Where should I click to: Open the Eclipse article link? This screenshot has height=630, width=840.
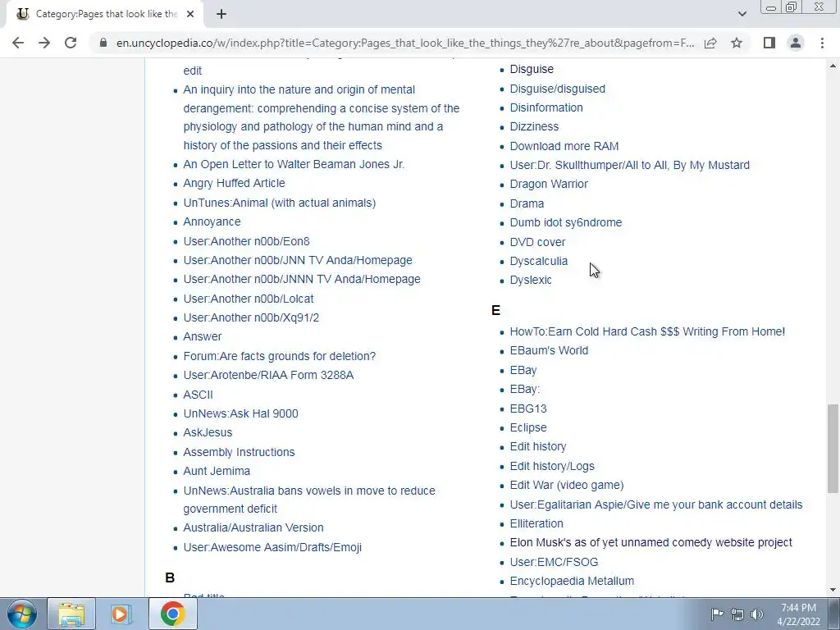(x=528, y=427)
